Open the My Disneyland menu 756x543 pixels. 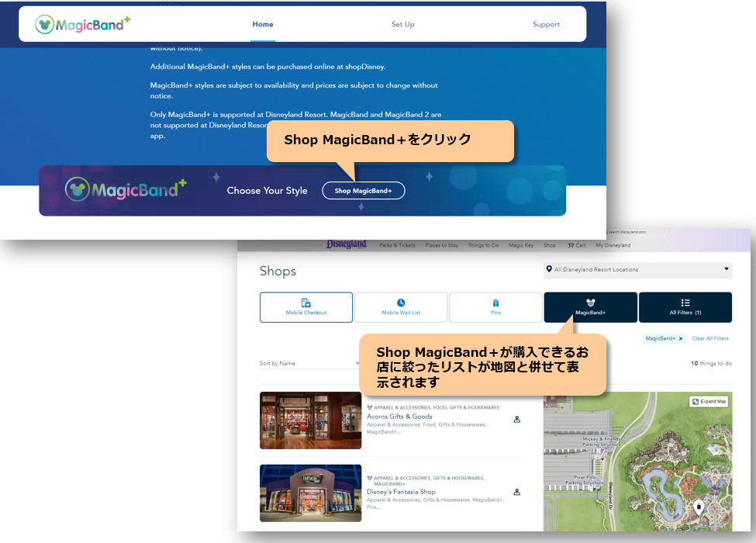(613, 245)
